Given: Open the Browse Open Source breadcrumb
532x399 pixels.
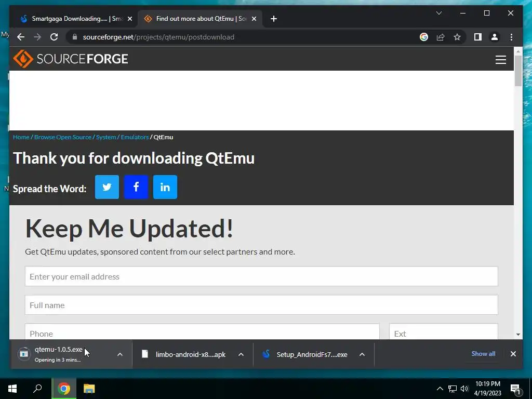Looking at the screenshot, I should 63,137.
